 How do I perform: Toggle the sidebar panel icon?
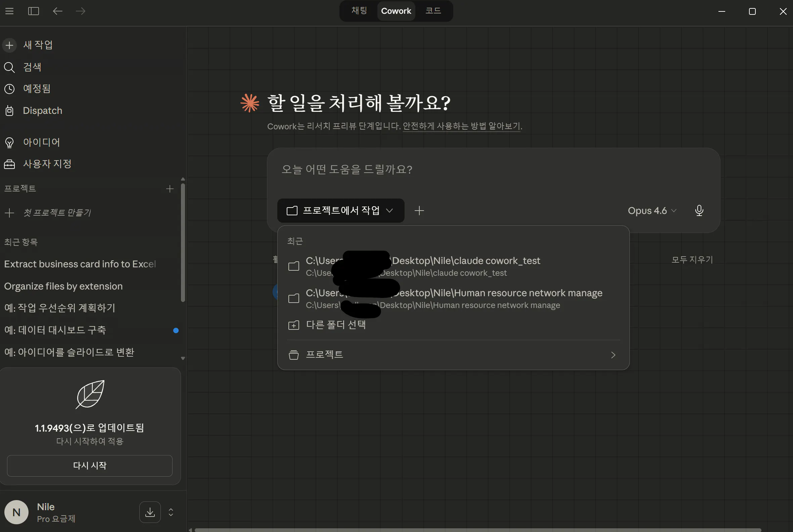click(x=33, y=11)
